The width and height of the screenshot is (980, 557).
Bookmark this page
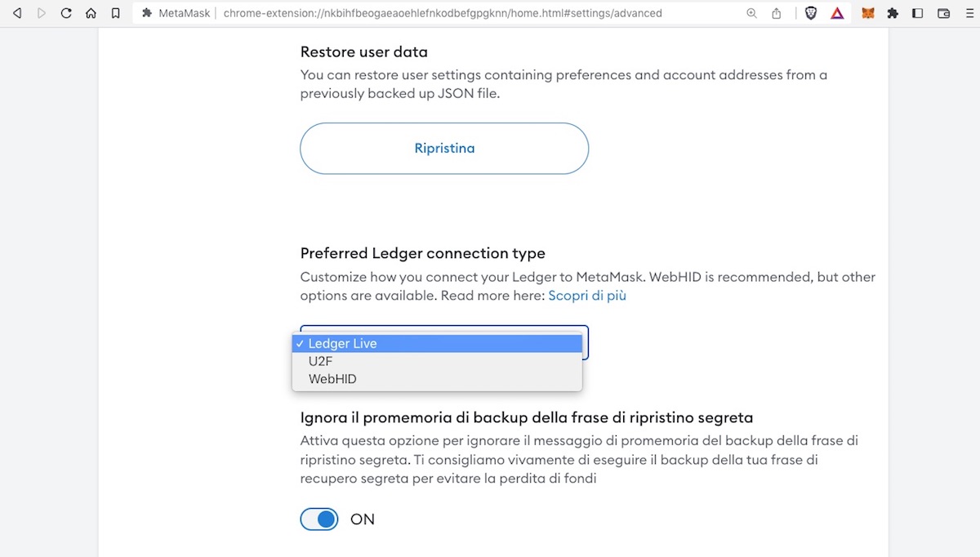click(x=116, y=13)
